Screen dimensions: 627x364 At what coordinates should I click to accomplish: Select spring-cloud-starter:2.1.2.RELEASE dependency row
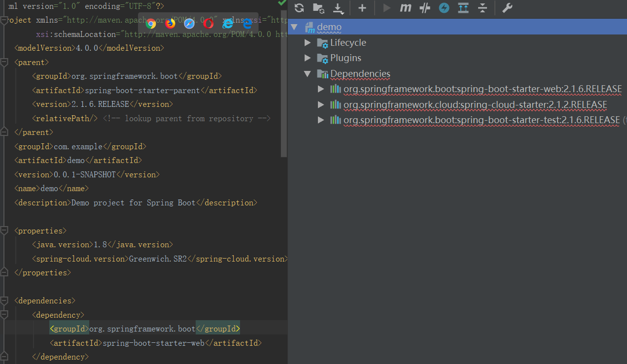pyautogui.click(x=475, y=105)
